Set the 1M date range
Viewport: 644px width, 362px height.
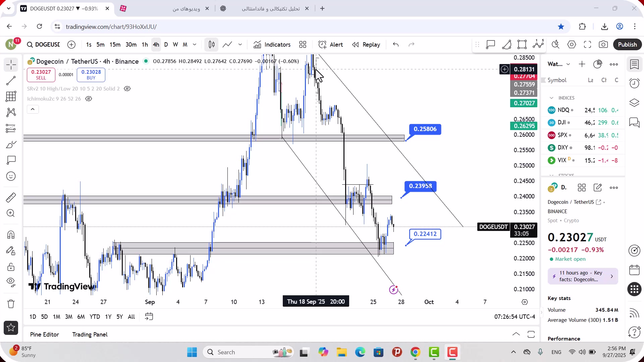click(56, 317)
